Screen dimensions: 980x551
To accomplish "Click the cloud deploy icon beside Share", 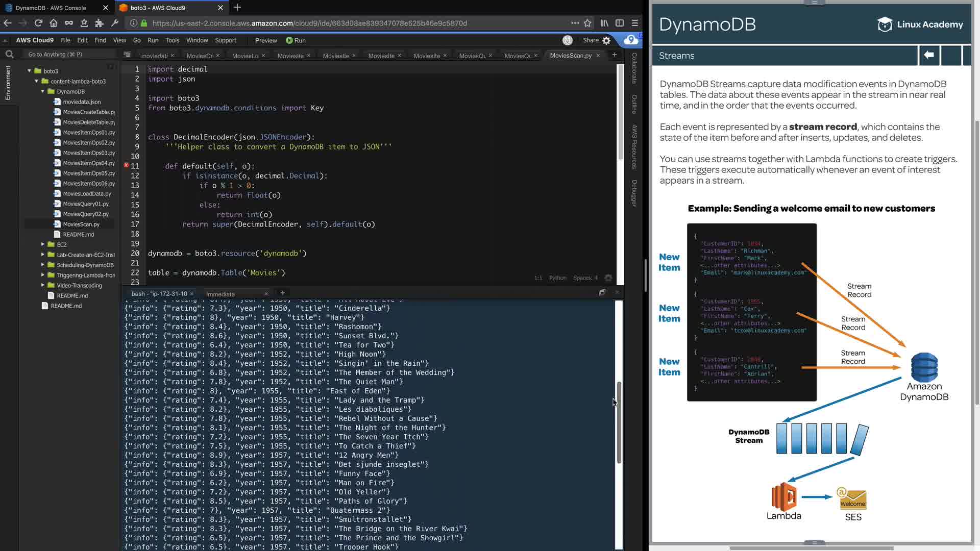I will click(x=630, y=40).
